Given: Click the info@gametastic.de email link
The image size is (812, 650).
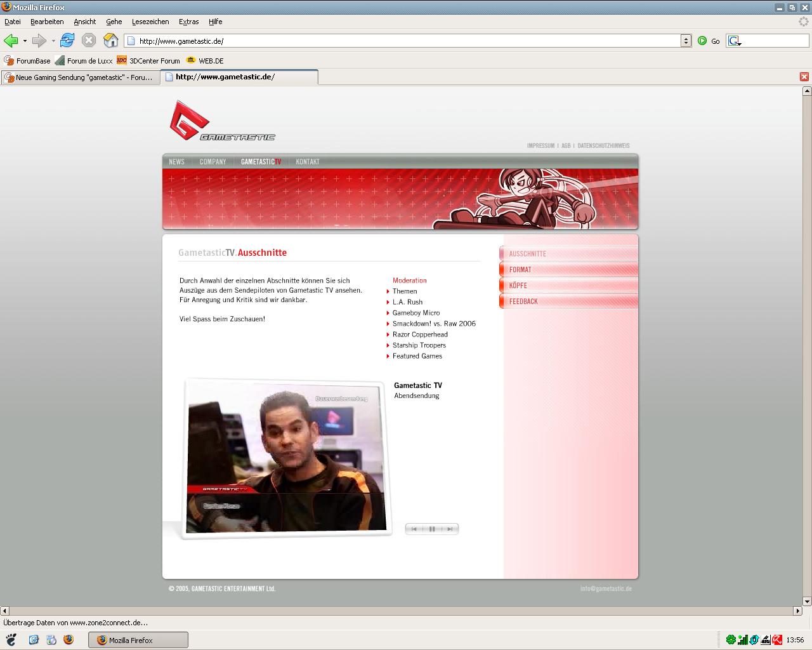Looking at the screenshot, I should point(606,589).
